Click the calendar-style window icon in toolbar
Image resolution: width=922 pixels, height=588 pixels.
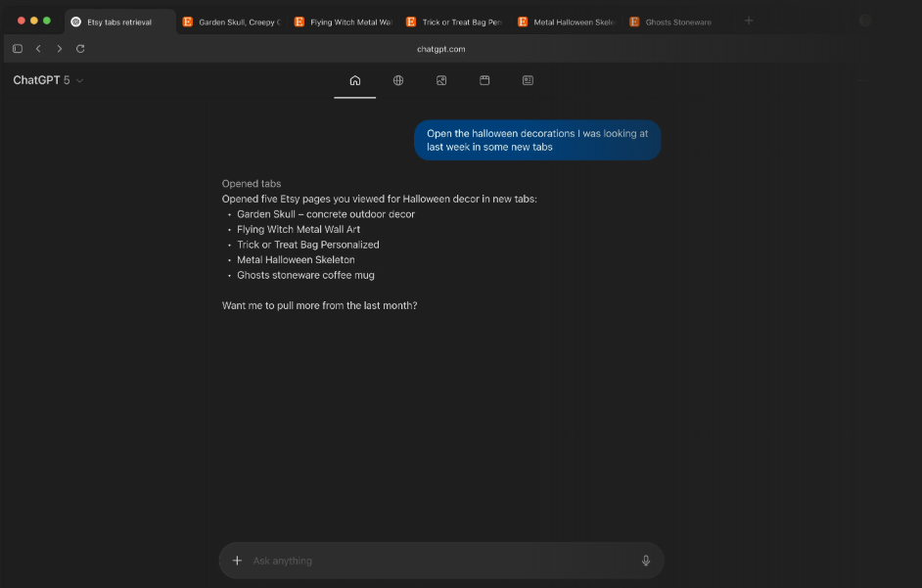point(484,80)
